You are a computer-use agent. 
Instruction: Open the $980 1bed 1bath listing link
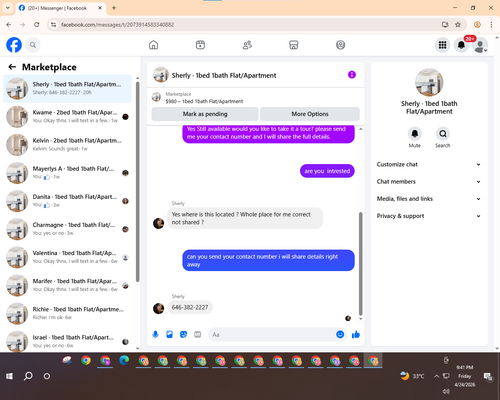click(204, 101)
